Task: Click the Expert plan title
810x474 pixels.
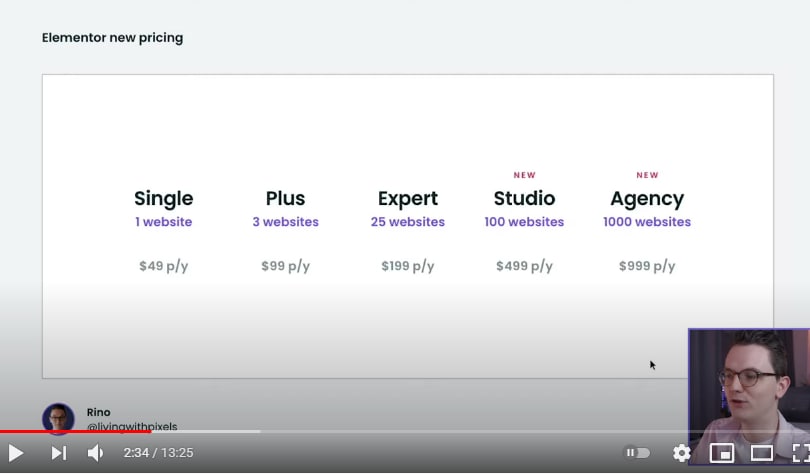Action: 408,199
